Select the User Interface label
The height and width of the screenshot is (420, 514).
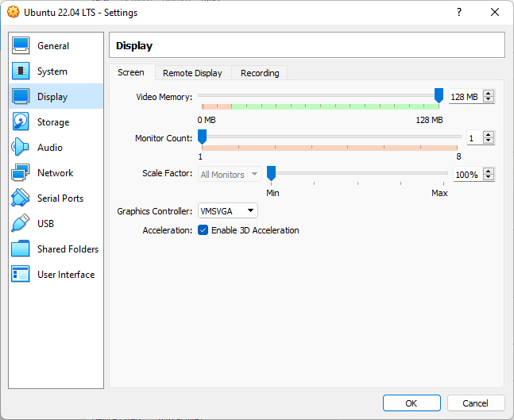[66, 275]
